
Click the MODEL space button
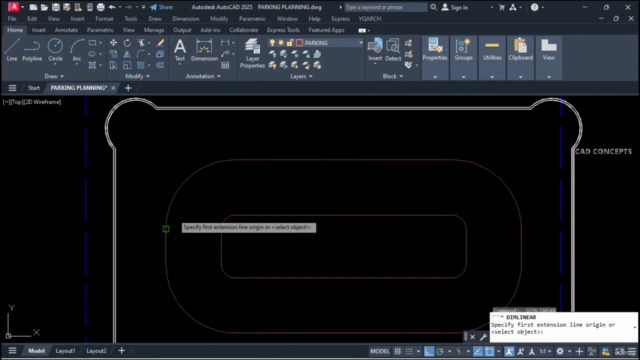(x=380, y=351)
